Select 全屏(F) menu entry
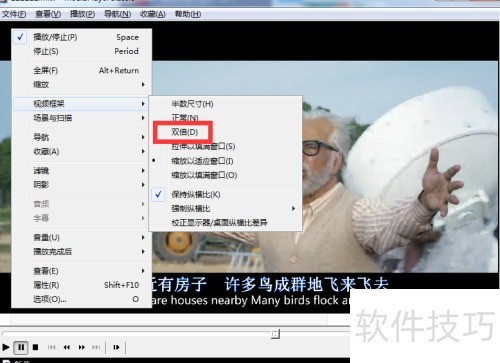 [x=82, y=70]
